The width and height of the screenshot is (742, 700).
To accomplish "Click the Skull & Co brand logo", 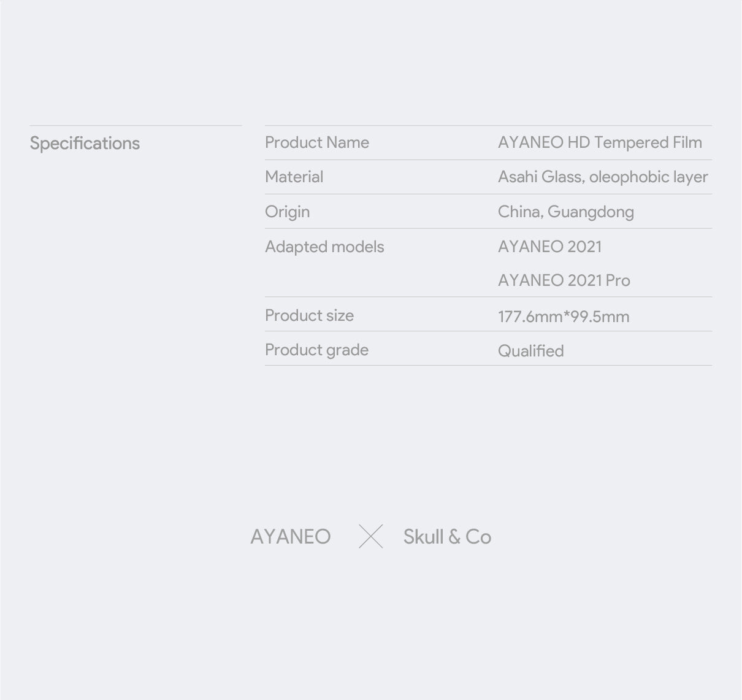I will click(x=447, y=537).
